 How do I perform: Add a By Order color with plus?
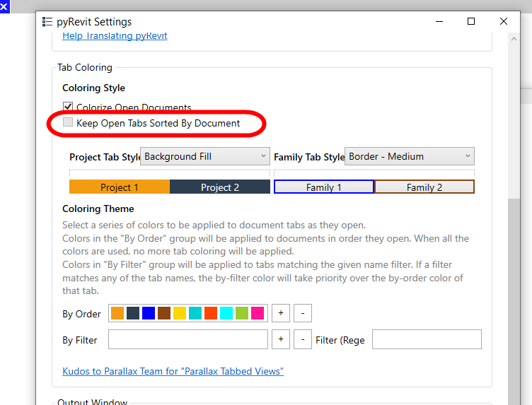(281, 313)
